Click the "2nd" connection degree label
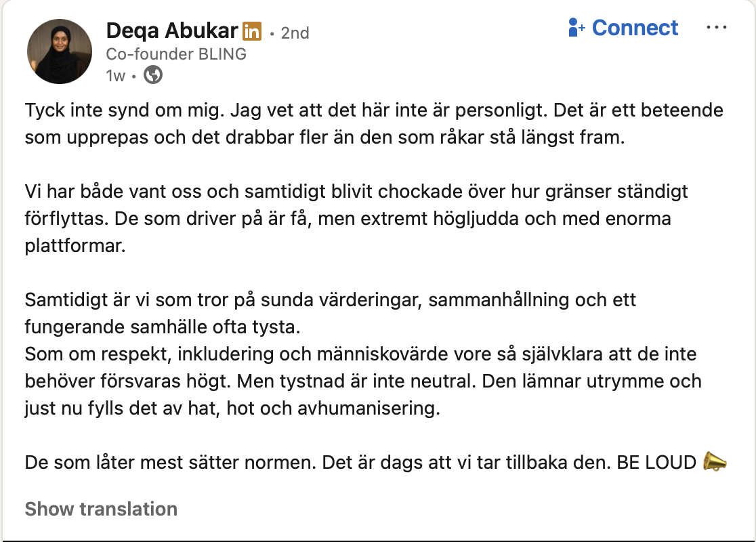The height and width of the screenshot is (542, 756). pyautogui.click(x=295, y=33)
